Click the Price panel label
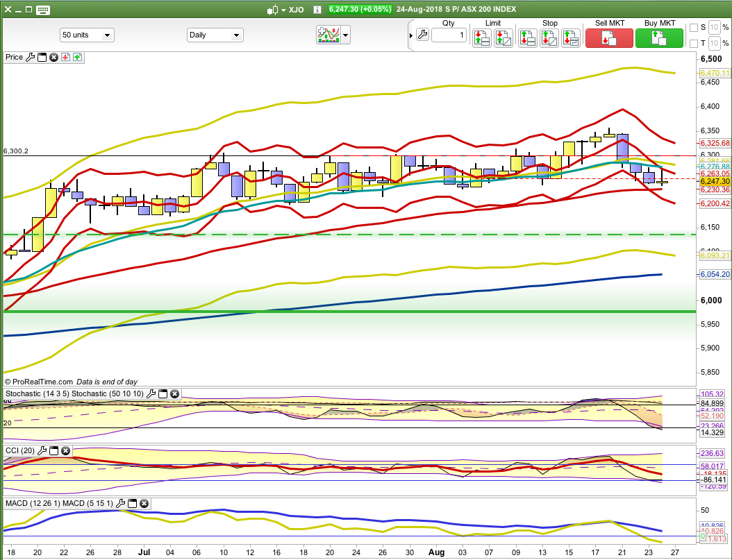The image size is (732, 560). point(14,57)
